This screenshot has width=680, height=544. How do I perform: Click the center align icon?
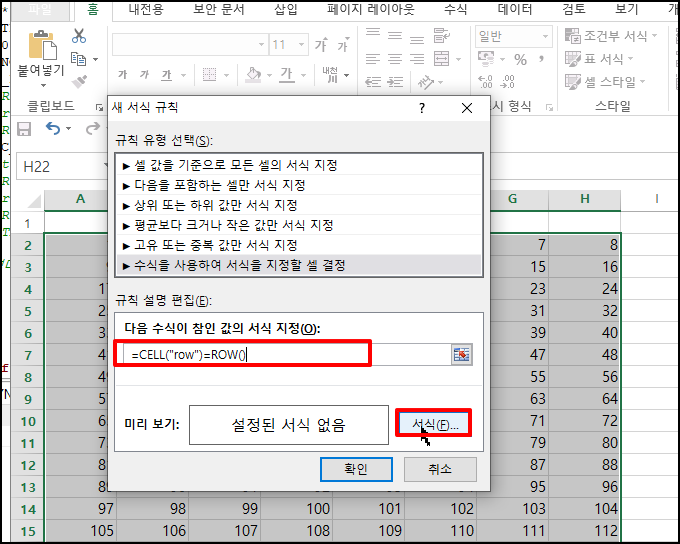click(x=395, y=59)
